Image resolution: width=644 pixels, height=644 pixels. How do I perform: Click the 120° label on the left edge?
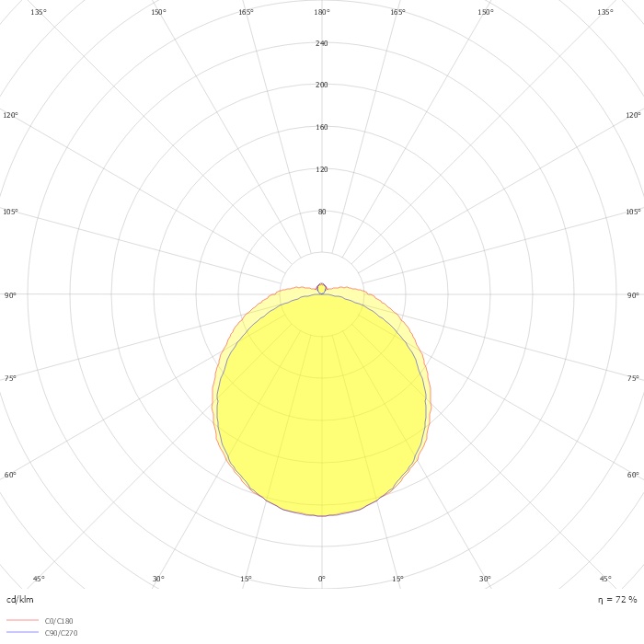(x=10, y=115)
